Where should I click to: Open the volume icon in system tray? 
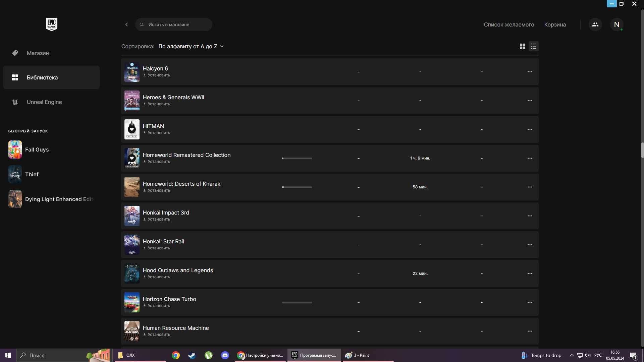587,355
